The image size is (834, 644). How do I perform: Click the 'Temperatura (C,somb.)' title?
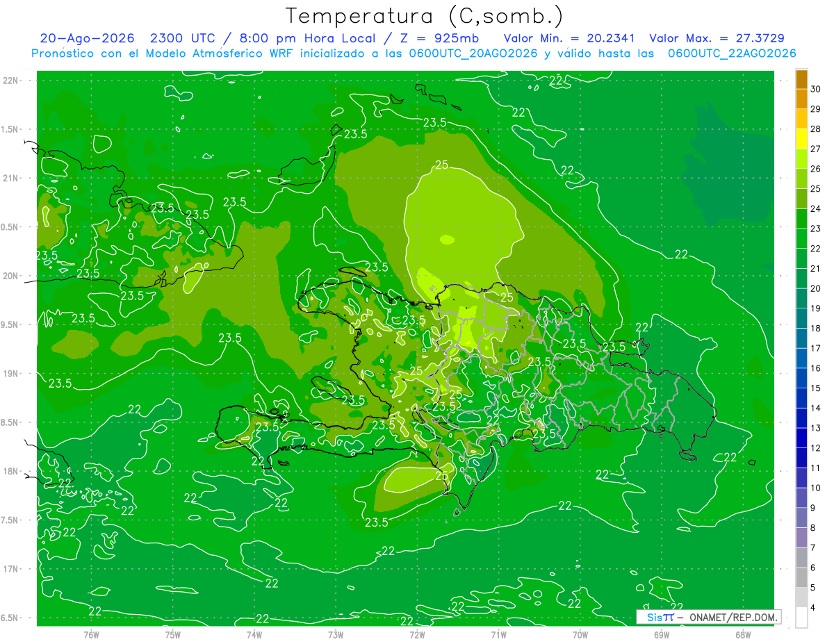pos(425,16)
